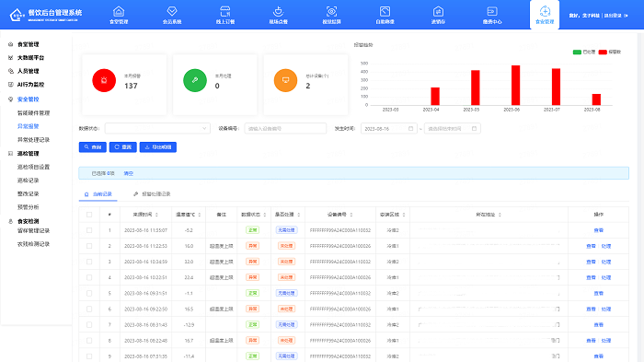Open the end date picker field

tap(453, 129)
